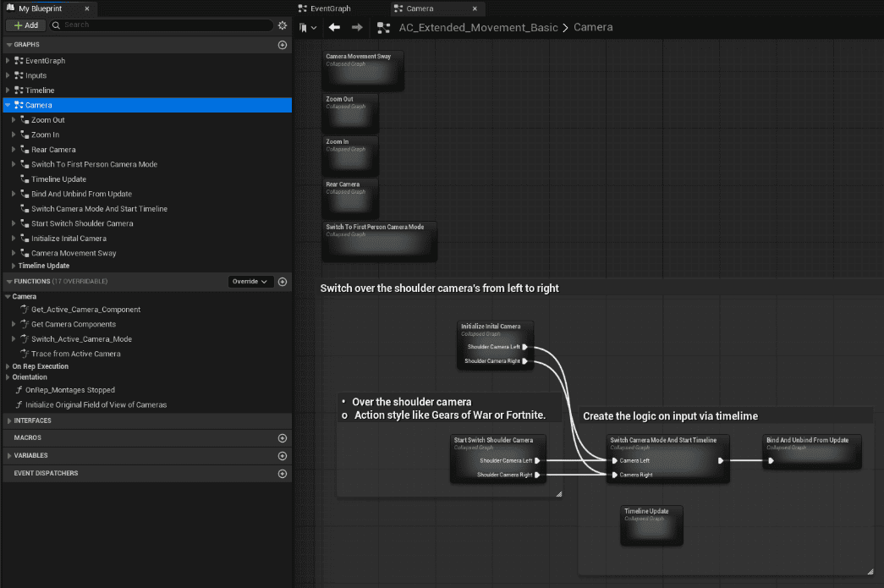The width and height of the screenshot is (884, 588).
Task: Close the My Blueprint tab
Action: click(87, 8)
